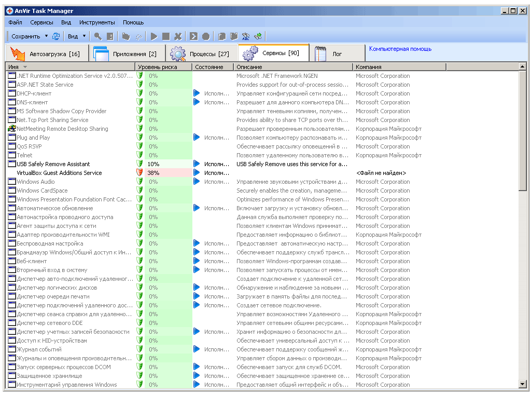Image resolution: width=532 pixels, height=394 pixels.
Task: Click the green arrow icon in toolbar
Action: [258, 36]
